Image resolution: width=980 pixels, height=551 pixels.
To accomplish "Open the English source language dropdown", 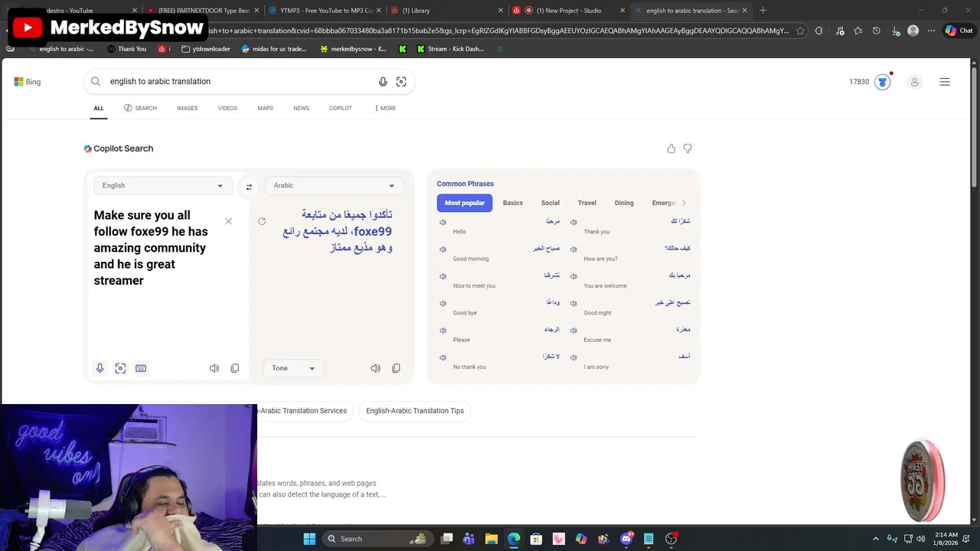I will click(162, 185).
